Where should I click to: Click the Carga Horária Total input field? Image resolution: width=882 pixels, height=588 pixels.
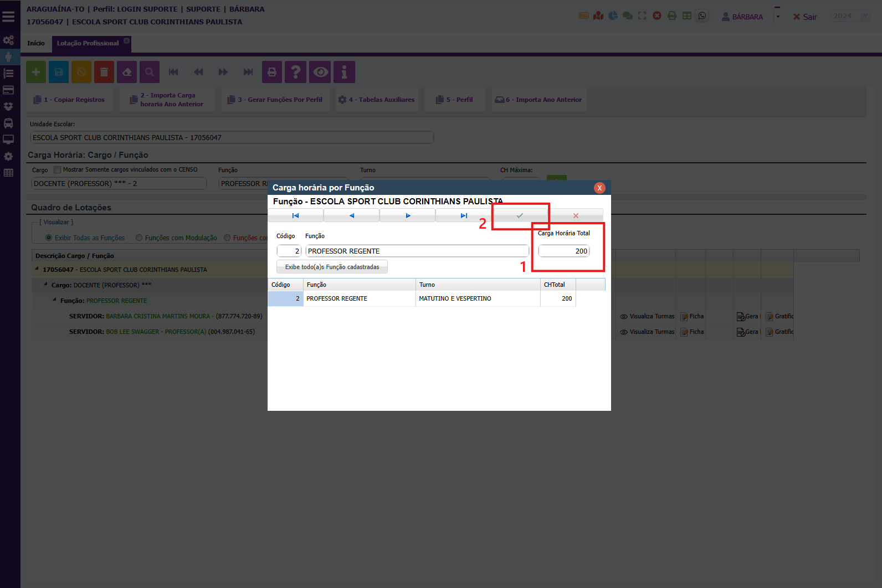[564, 251]
